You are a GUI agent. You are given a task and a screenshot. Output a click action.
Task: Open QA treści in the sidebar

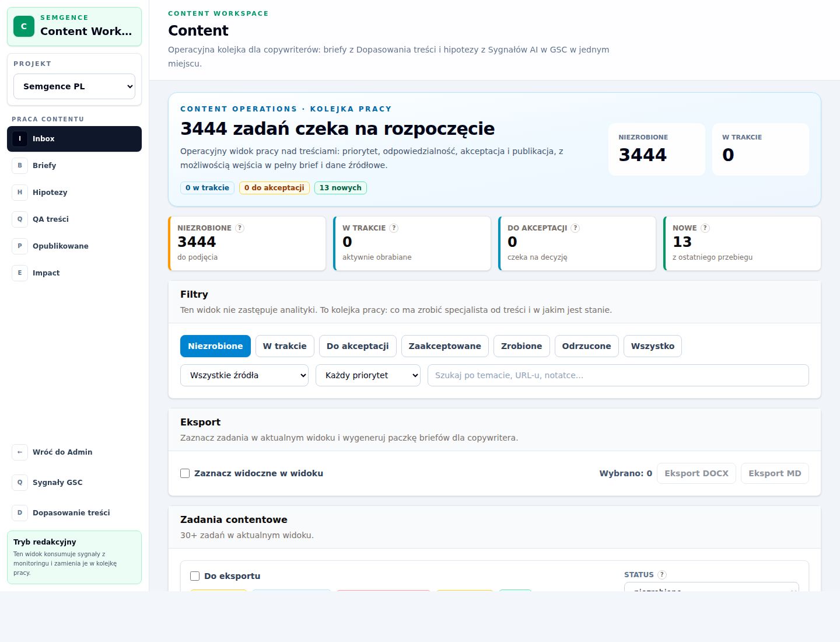74,219
